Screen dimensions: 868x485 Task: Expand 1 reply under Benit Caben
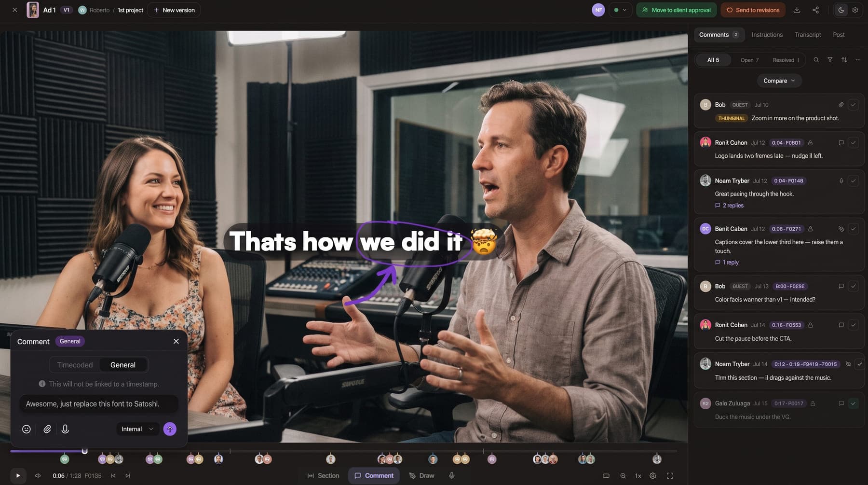click(727, 263)
